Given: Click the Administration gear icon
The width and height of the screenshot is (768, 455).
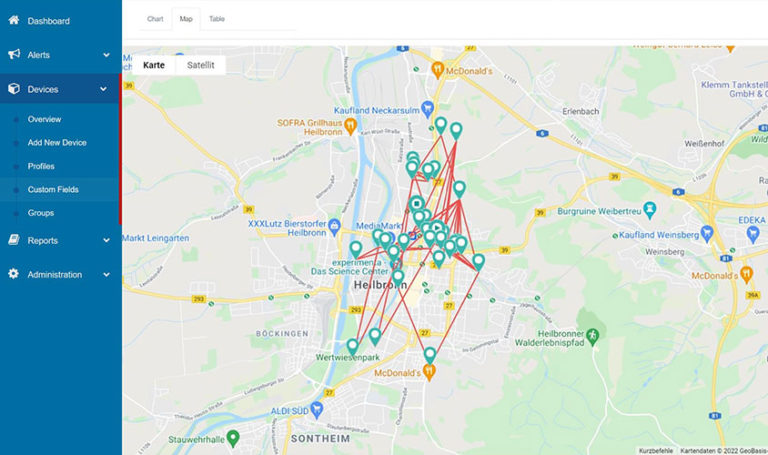Looking at the screenshot, I should 14,274.
